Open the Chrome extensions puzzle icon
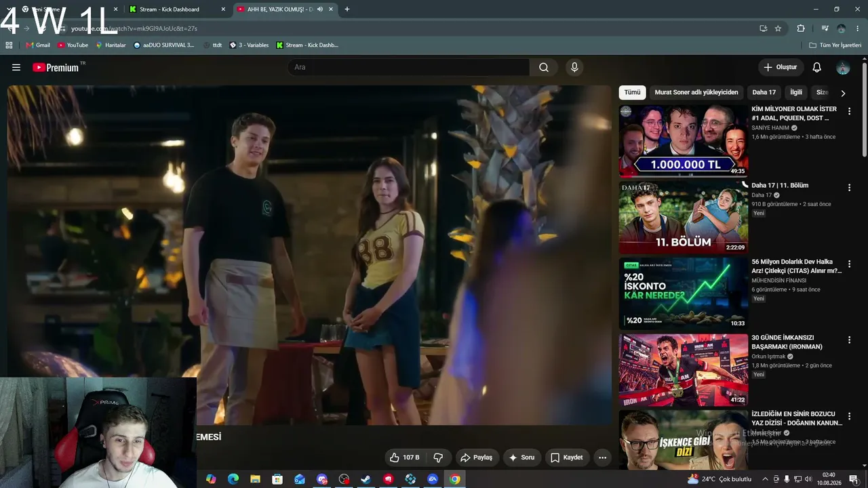The width and height of the screenshot is (868, 488). tap(801, 28)
